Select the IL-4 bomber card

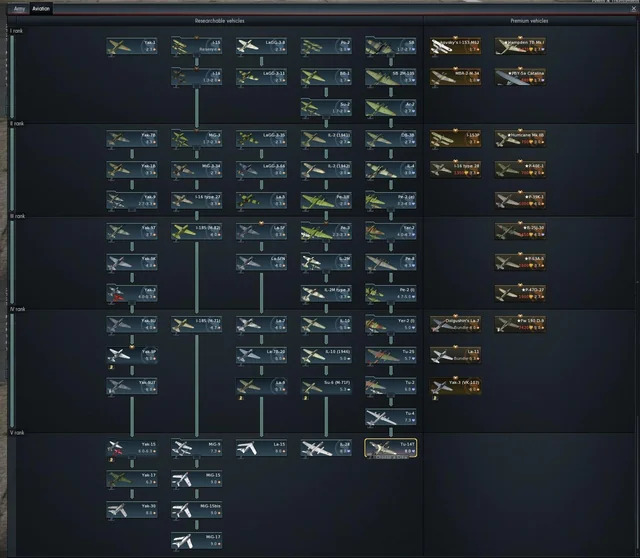[x=391, y=170]
